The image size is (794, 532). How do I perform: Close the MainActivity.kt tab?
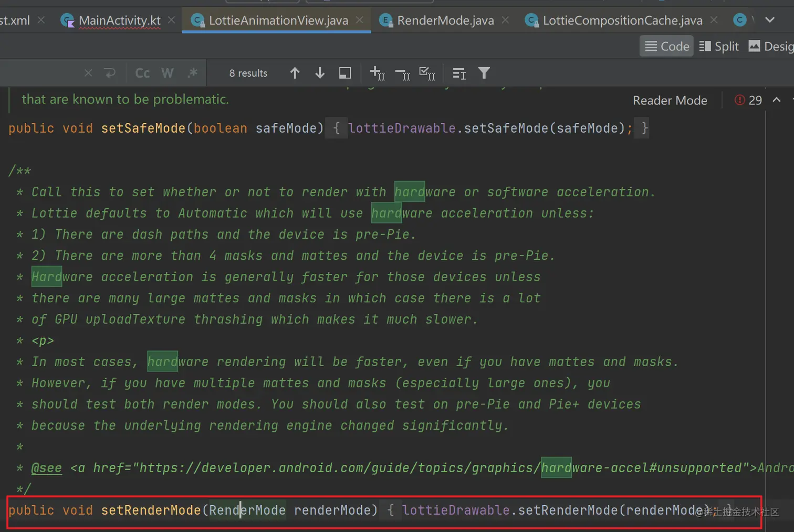tap(171, 20)
